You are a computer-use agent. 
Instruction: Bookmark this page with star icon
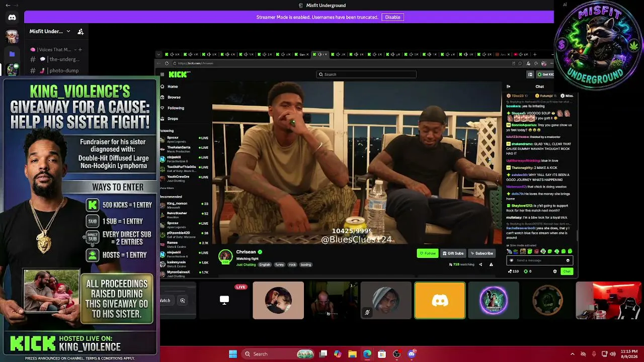(x=520, y=63)
